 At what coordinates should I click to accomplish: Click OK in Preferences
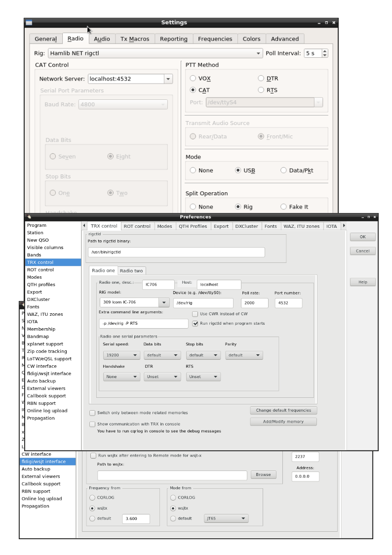[x=363, y=237]
